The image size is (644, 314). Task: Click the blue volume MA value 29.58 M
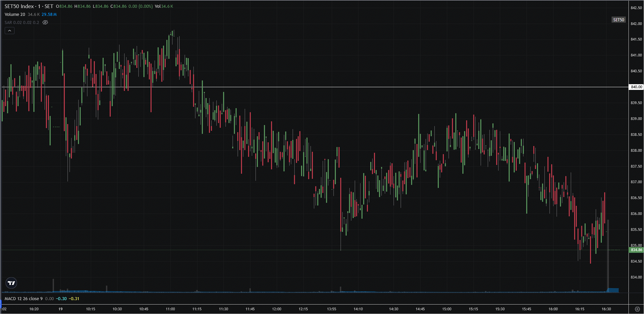pyautogui.click(x=49, y=14)
